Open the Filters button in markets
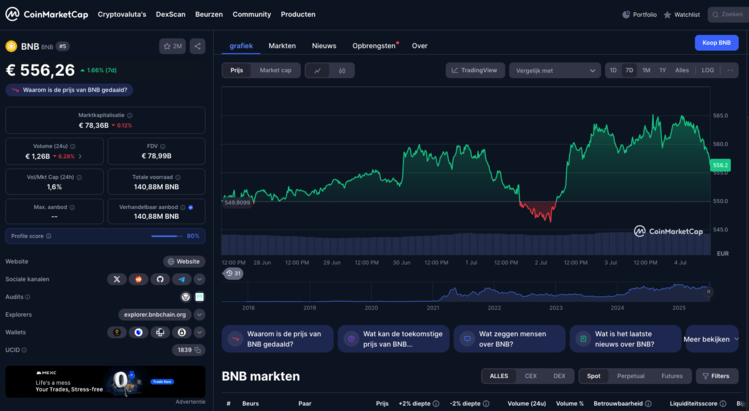Viewport: 749px width, 411px height. pyautogui.click(x=717, y=376)
